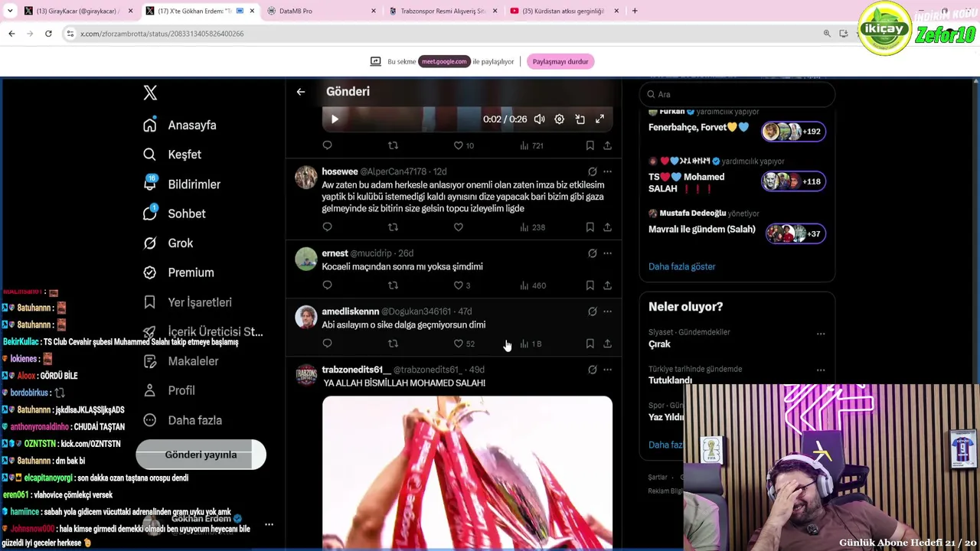Open Sohbet in the sidebar
Screen dimensions: 980x551
(175, 214)
